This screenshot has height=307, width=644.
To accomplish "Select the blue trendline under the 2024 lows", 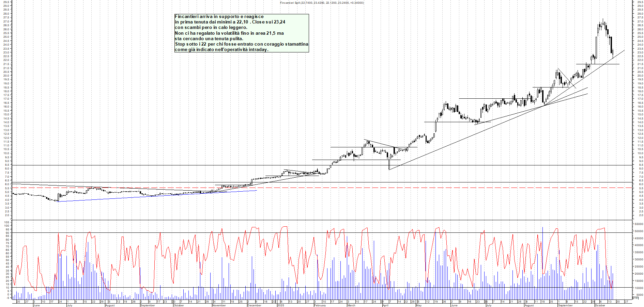I will point(157,196).
